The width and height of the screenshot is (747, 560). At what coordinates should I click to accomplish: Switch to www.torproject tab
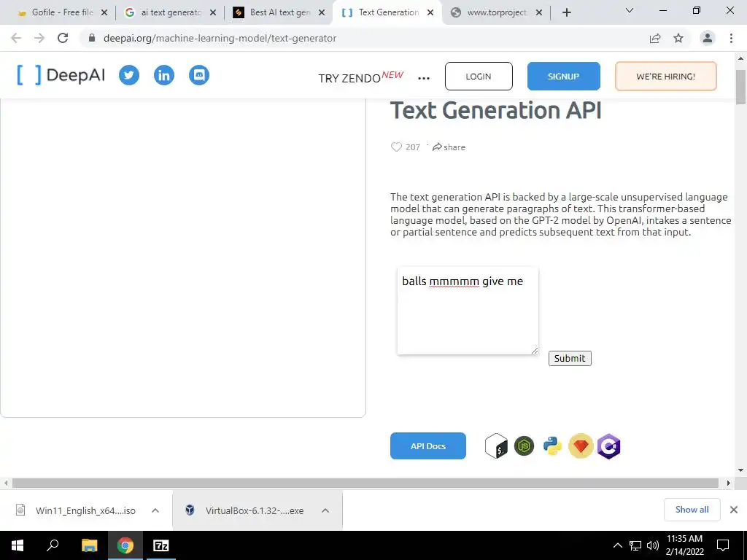496,12
